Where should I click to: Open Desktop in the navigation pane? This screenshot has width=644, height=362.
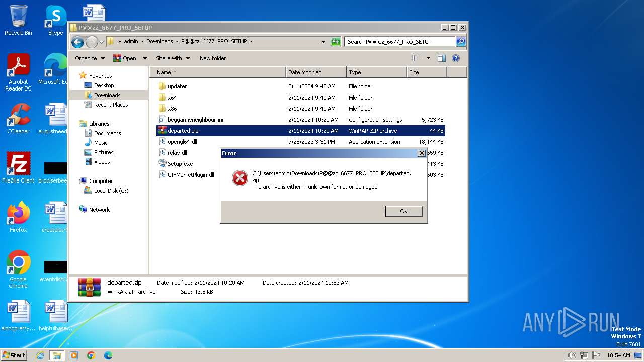(104, 85)
